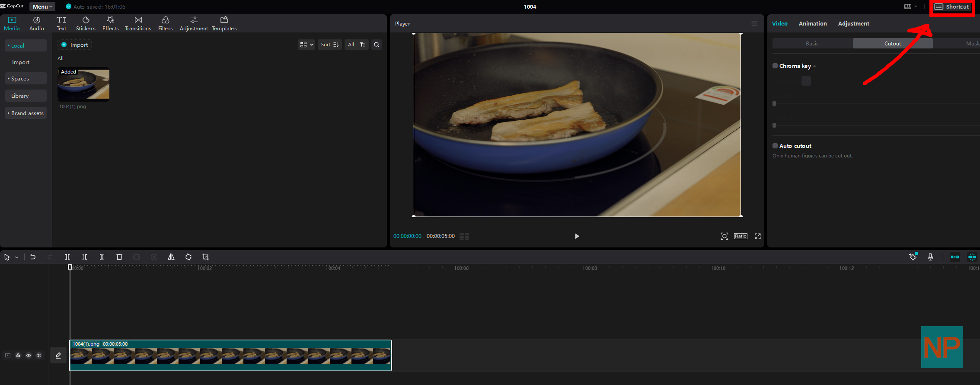Open the media view layout dropdown
Image resolution: width=980 pixels, height=385 pixels.
(x=306, y=45)
